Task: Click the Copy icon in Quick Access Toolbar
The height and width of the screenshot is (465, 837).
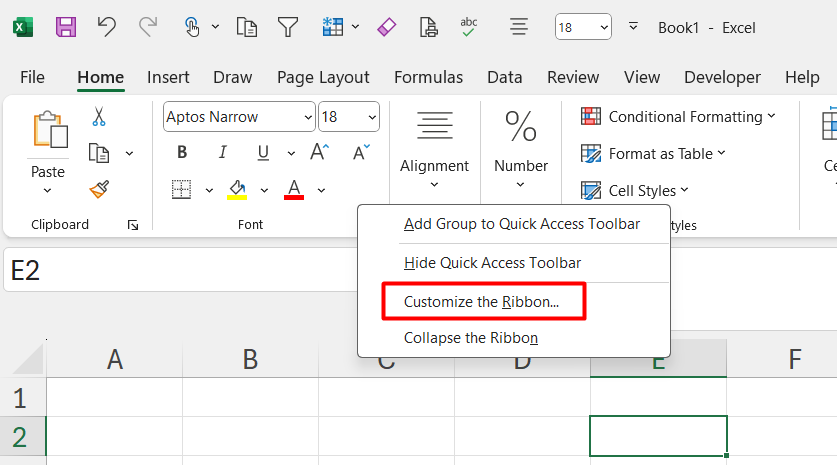Action: [247, 27]
